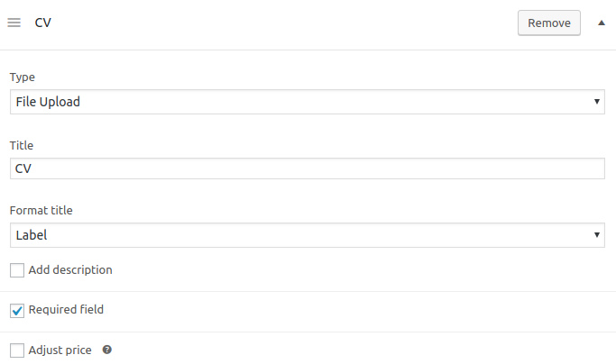Click into the Title input field
This screenshot has height=364, width=616.
click(x=308, y=168)
